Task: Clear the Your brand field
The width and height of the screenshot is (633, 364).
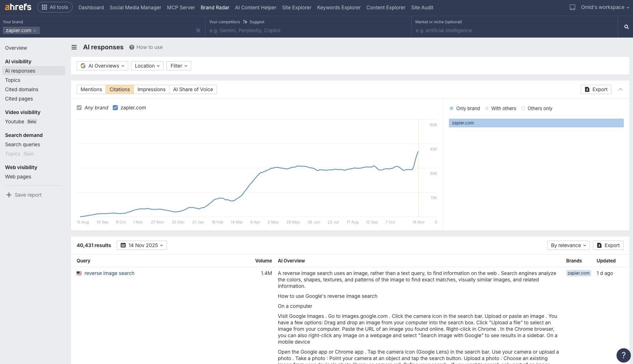Action: (198, 30)
